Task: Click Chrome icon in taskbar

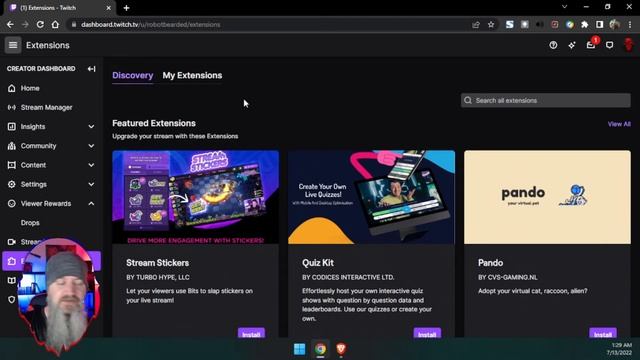Action: tap(320, 349)
